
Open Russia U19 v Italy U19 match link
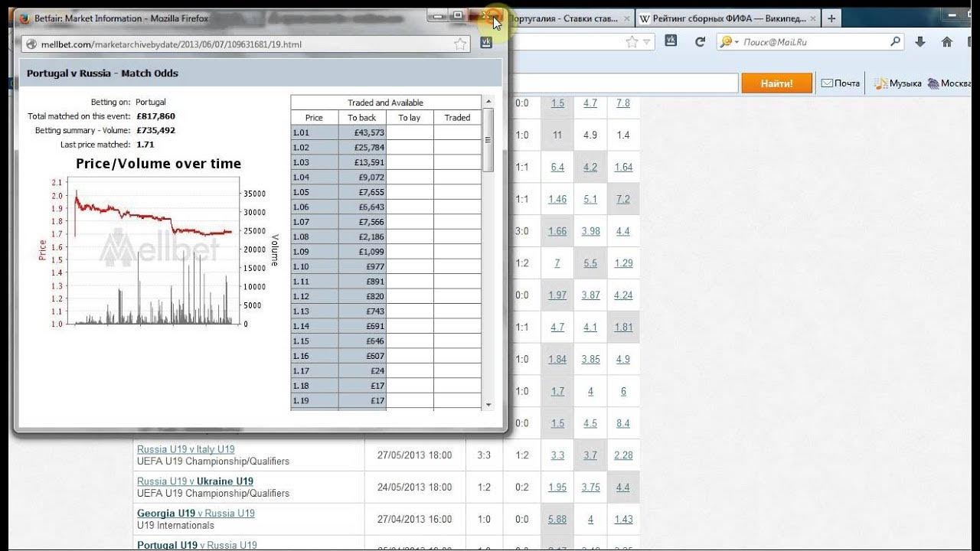[x=186, y=449]
